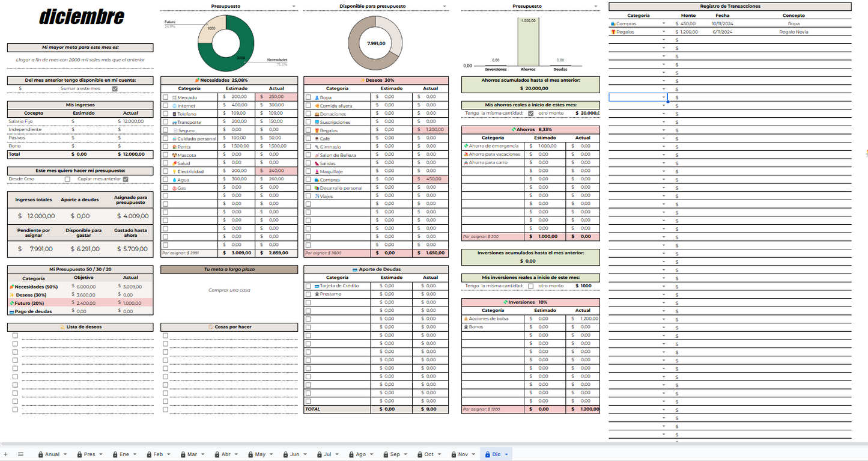The height and width of the screenshot is (461, 868).
Task: Click the monthly goal text field
Action: (80, 60)
